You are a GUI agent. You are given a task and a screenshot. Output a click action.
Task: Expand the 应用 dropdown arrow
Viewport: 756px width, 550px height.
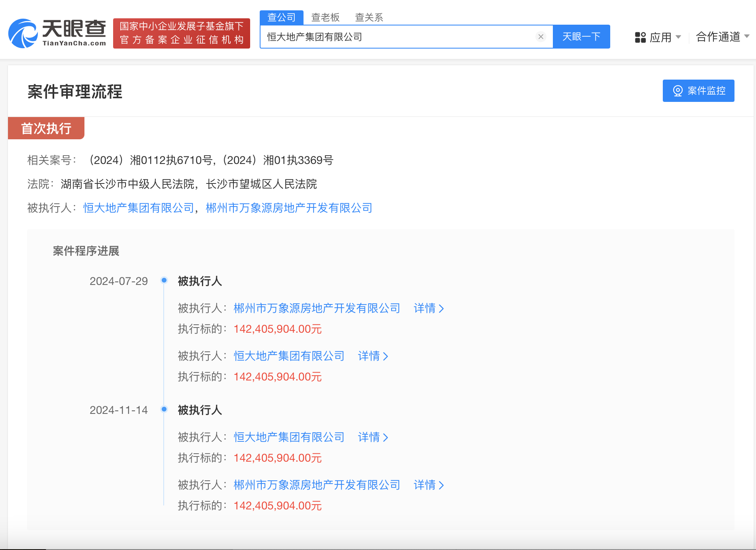click(x=678, y=37)
